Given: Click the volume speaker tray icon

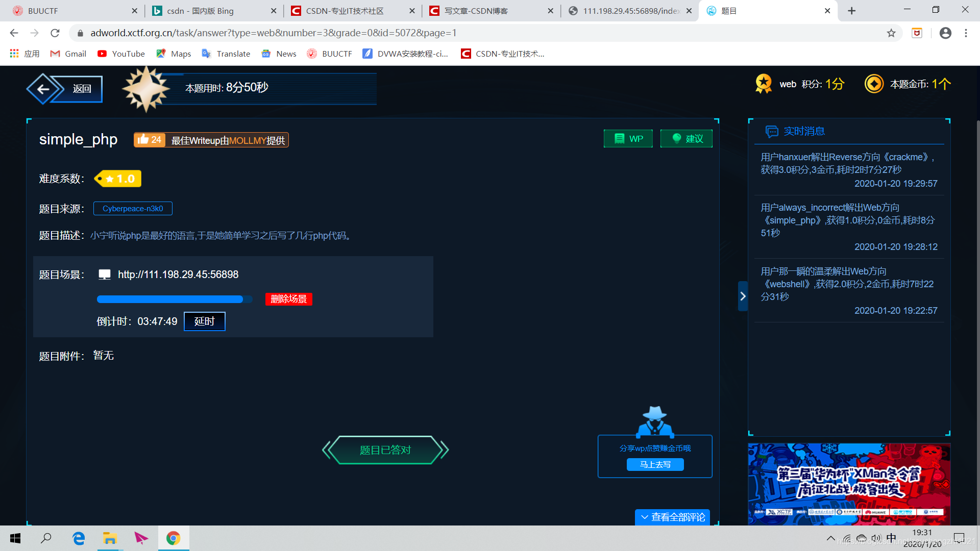Looking at the screenshot, I should click(876, 538).
